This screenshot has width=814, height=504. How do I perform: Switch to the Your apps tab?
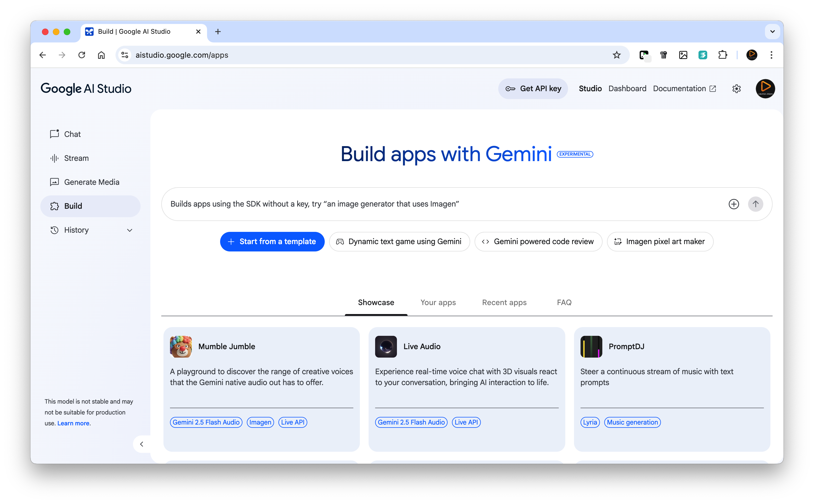(x=438, y=302)
